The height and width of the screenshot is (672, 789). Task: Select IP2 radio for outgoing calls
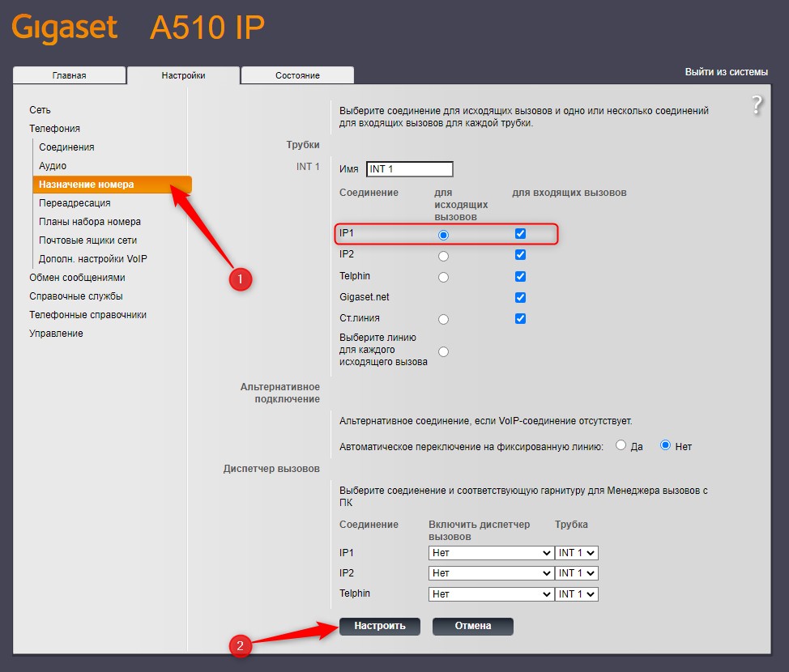[x=443, y=256]
